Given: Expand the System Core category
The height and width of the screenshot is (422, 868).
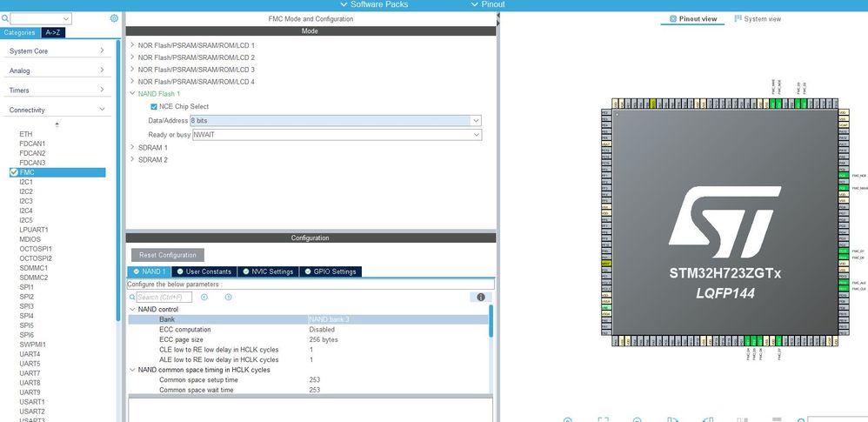Looking at the screenshot, I should point(57,50).
